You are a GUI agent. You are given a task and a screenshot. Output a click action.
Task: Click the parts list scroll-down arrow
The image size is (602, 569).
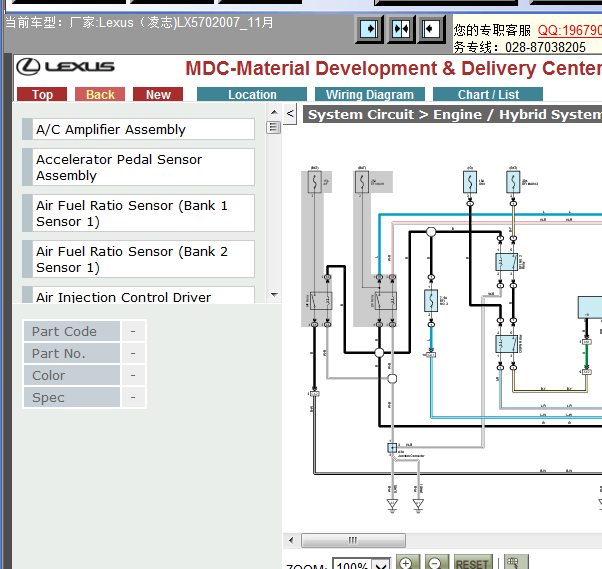click(274, 295)
